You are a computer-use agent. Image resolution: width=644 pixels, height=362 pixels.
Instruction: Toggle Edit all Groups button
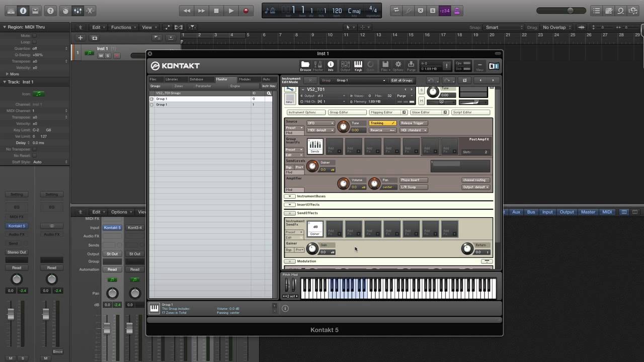click(402, 80)
